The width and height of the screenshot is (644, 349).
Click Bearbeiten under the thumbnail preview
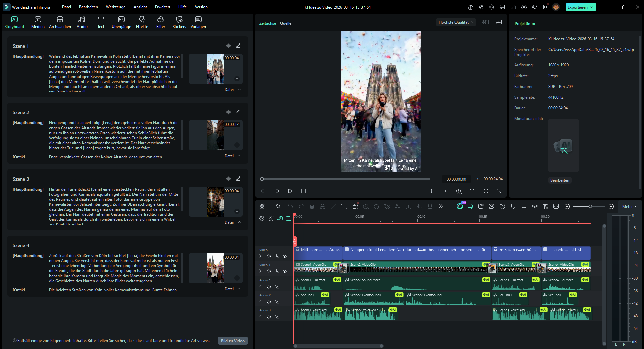[x=559, y=180]
